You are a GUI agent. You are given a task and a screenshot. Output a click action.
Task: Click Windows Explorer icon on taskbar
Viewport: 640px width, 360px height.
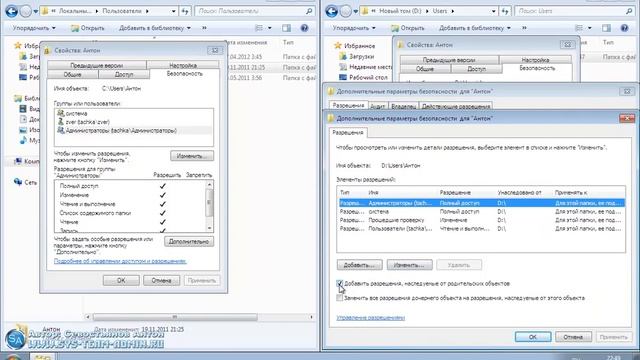(43, 357)
